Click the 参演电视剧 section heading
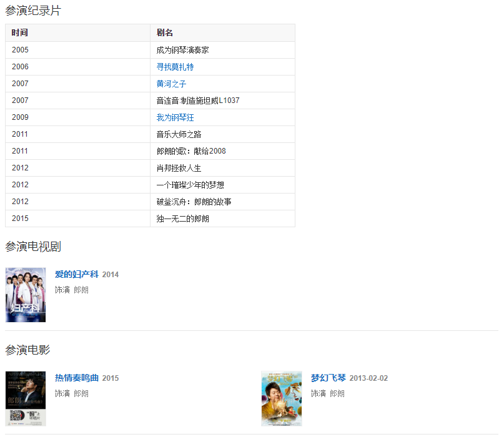504x437 pixels. 33,247
